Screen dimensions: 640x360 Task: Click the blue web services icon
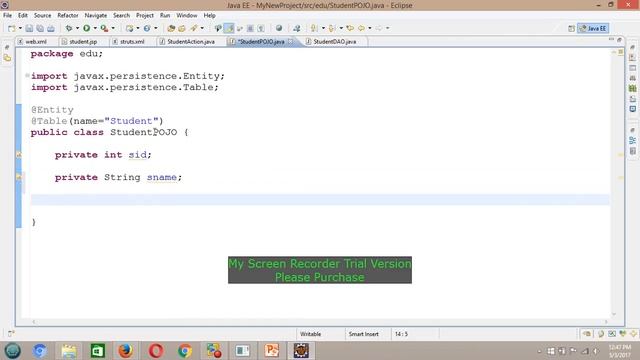(x=147, y=28)
